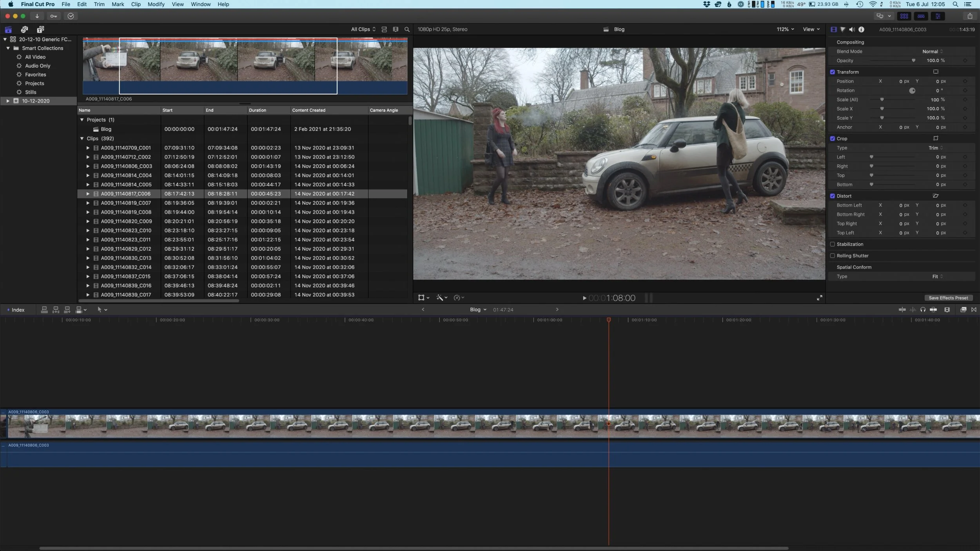Disable the Crop checkbox
The image size is (980, 551).
[x=832, y=139]
